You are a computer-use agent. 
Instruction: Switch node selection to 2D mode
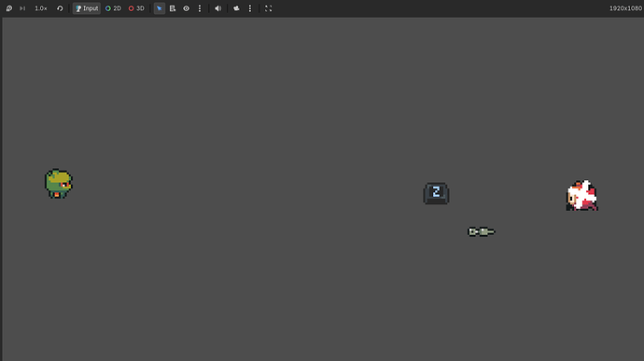click(113, 8)
